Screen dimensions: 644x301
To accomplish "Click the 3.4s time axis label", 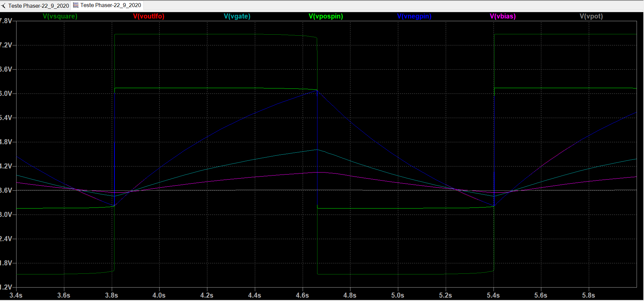I will tap(16, 295).
